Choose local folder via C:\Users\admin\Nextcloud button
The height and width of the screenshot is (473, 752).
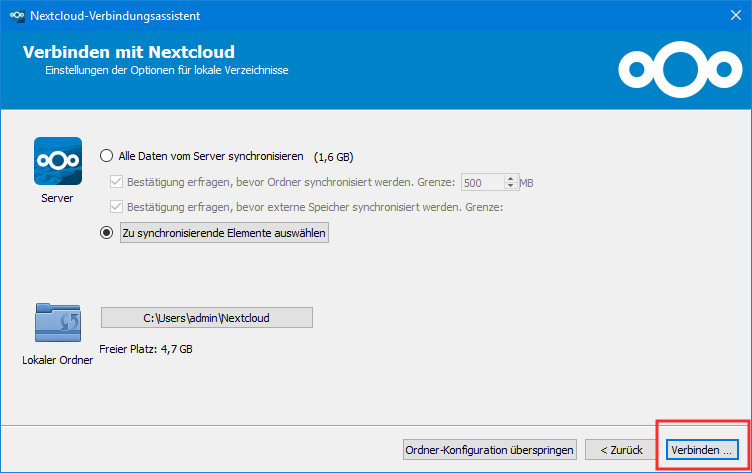(x=207, y=318)
